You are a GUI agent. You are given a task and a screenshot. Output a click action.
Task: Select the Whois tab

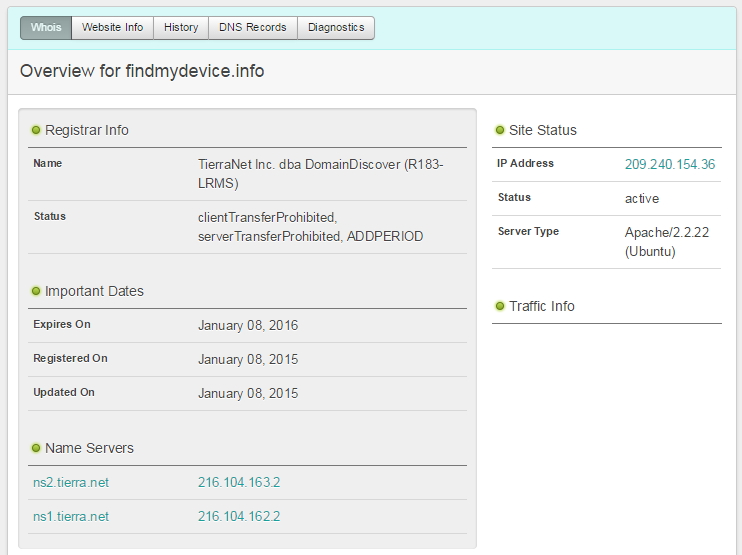pos(46,28)
